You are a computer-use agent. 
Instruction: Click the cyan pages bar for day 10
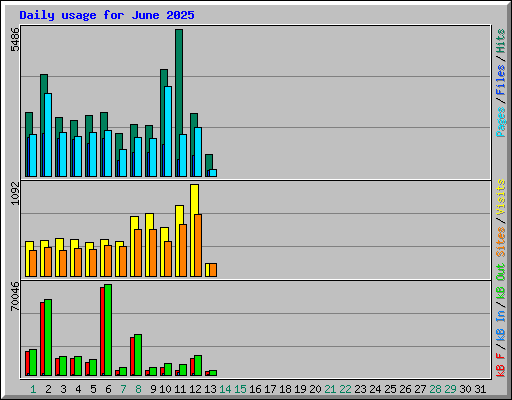pos(168,131)
